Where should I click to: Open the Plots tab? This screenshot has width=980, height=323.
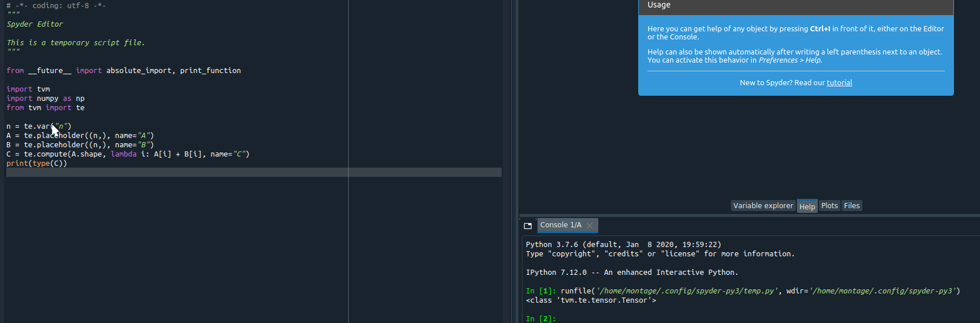829,206
